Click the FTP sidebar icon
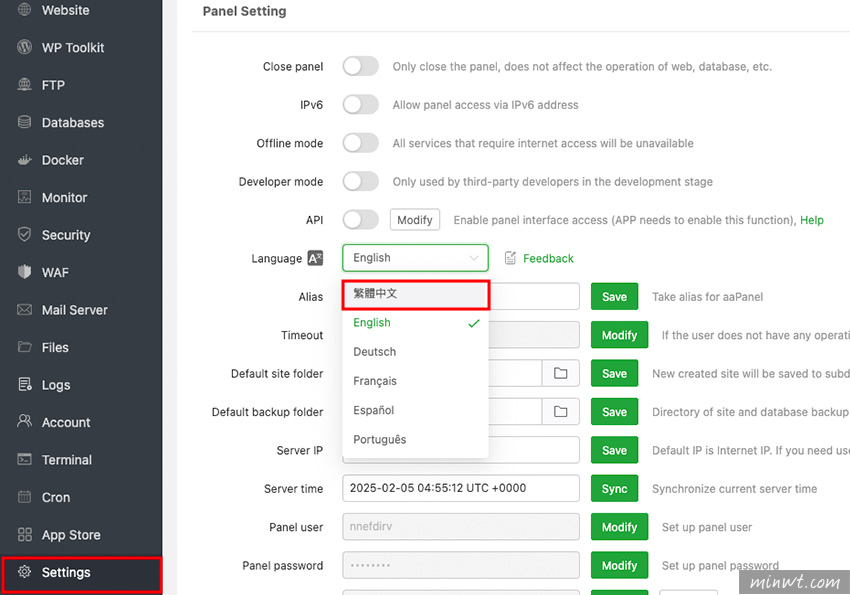 24,85
